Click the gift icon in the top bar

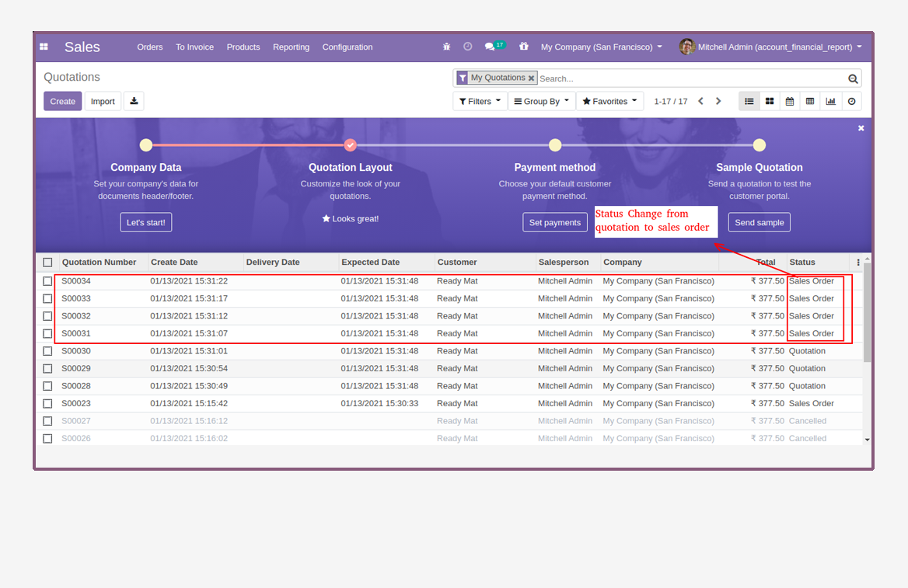(x=523, y=46)
